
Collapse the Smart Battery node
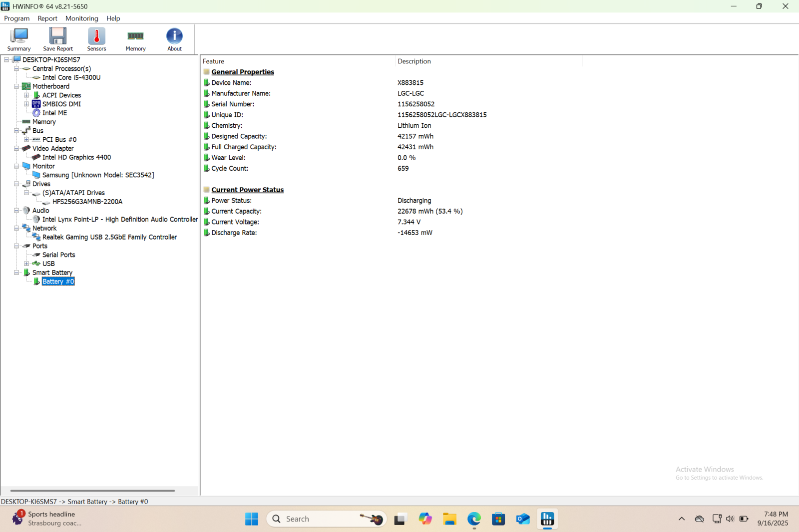click(16, 272)
